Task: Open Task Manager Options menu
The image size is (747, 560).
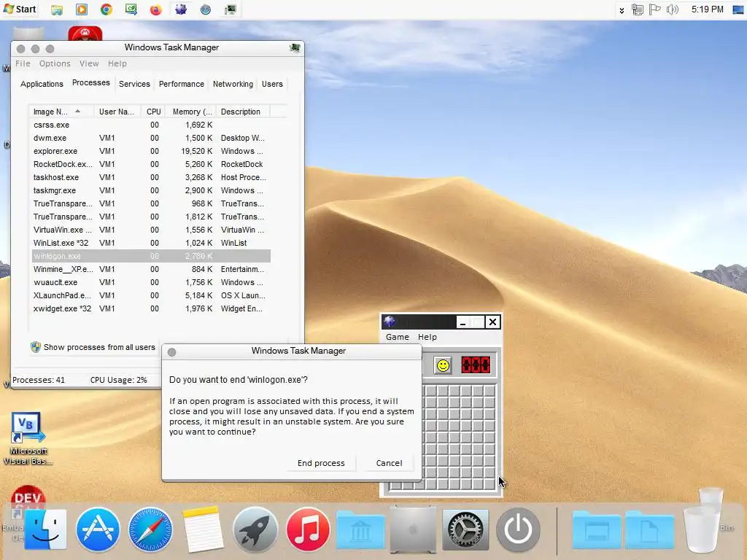Action: (x=55, y=63)
